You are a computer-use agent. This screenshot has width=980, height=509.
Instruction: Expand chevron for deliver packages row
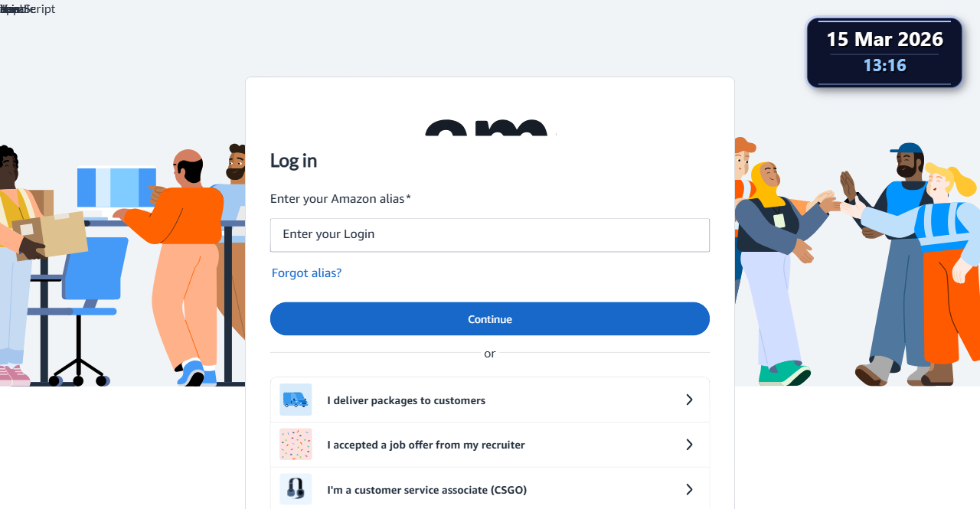tap(689, 400)
